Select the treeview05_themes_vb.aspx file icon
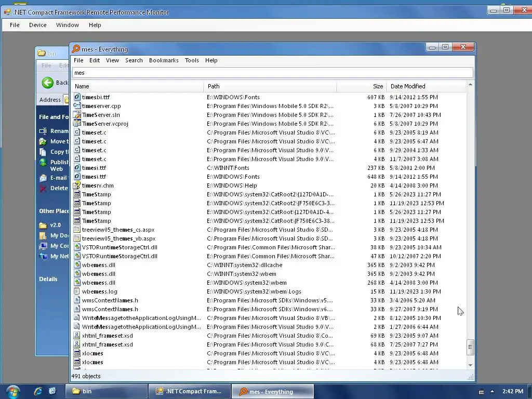The height and width of the screenshot is (399, 532). pyautogui.click(x=77, y=238)
